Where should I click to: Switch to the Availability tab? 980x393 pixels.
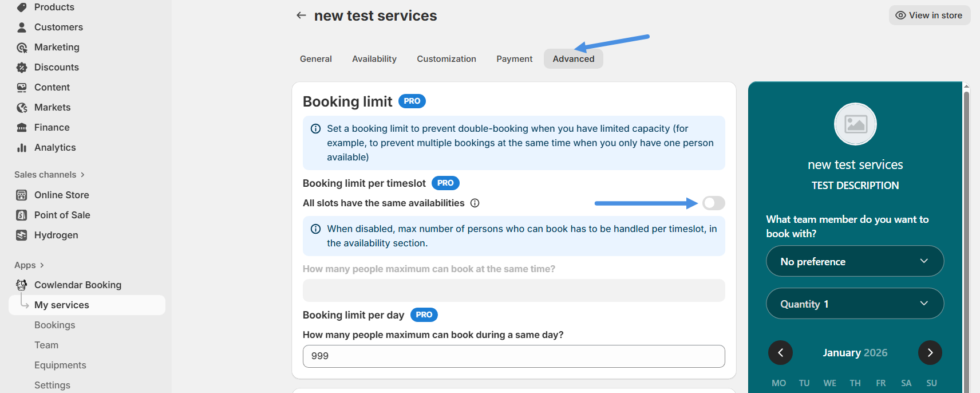coord(374,59)
